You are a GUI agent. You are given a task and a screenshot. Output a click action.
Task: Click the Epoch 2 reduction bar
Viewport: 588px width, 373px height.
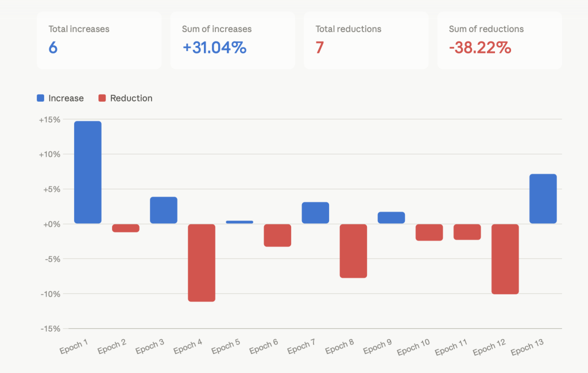tap(126, 228)
